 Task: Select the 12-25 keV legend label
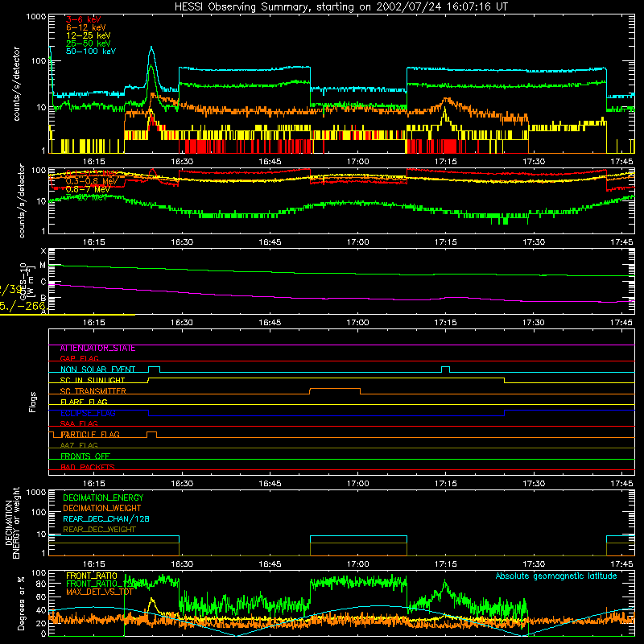pyautogui.click(x=89, y=35)
